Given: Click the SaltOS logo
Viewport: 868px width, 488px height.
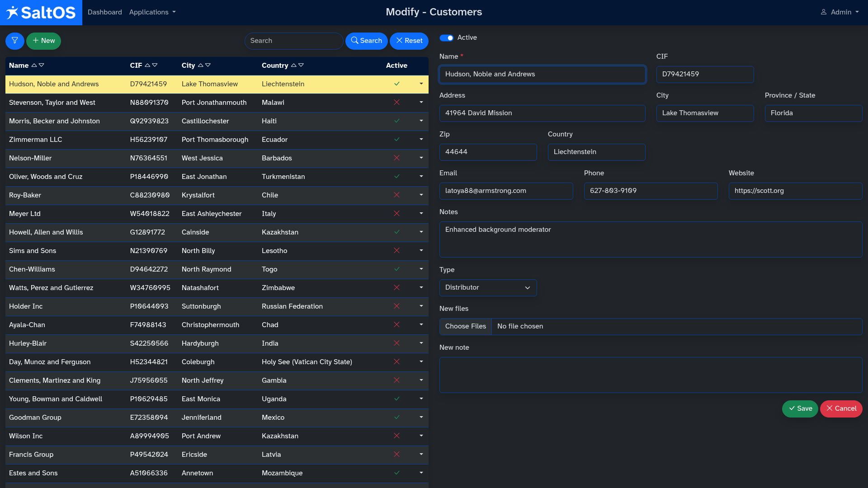Looking at the screenshot, I should click(x=41, y=12).
